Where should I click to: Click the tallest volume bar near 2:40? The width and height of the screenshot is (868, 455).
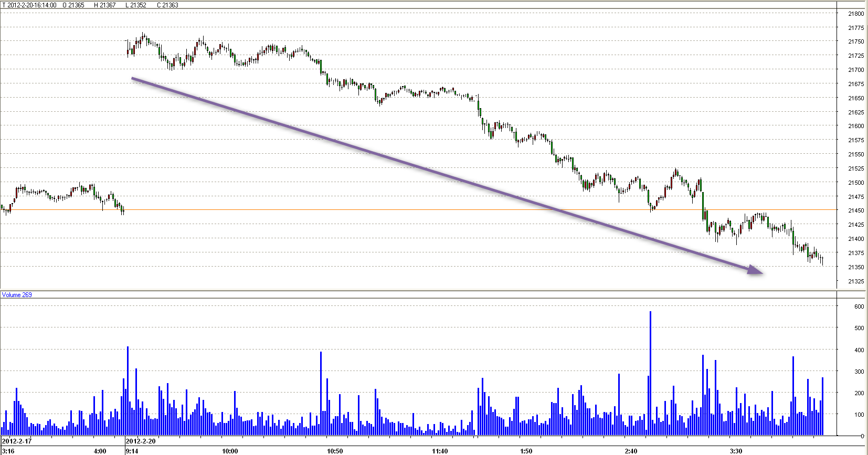pyautogui.click(x=650, y=373)
